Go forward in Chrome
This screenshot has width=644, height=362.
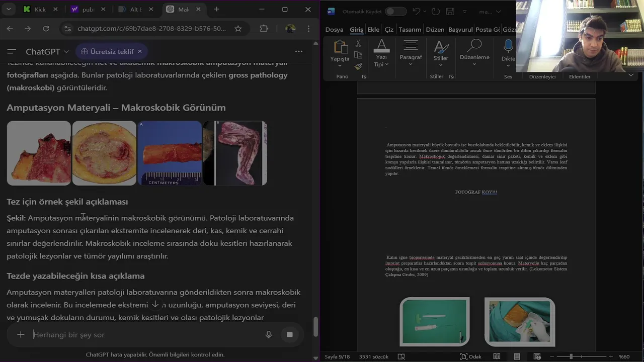[28, 29]
